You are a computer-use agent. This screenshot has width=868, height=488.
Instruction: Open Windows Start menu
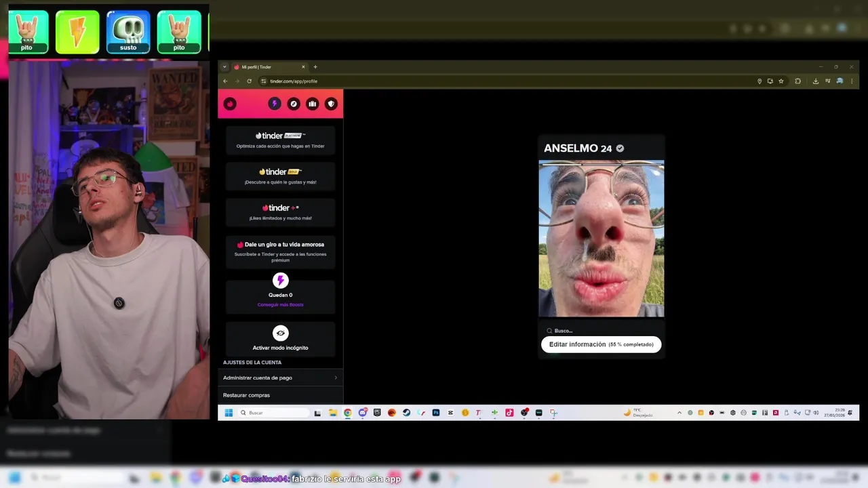click(229, 413)
